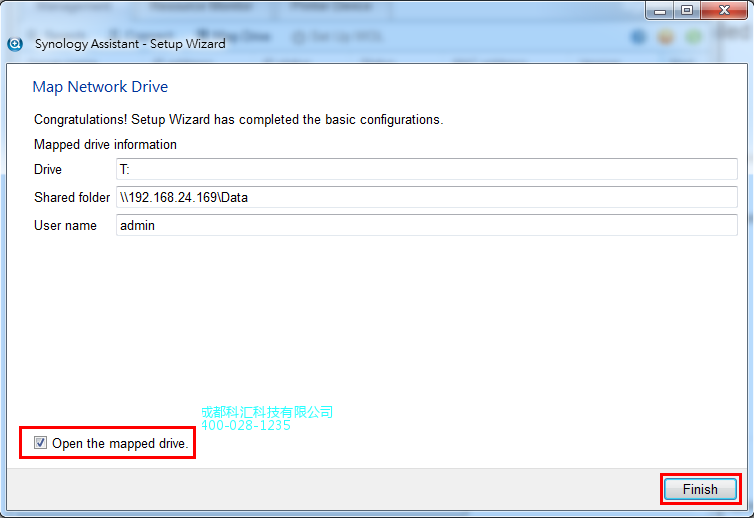Click the User name field showing admin
The height and width of the screenshot is (518, 754).
[427, 225]
